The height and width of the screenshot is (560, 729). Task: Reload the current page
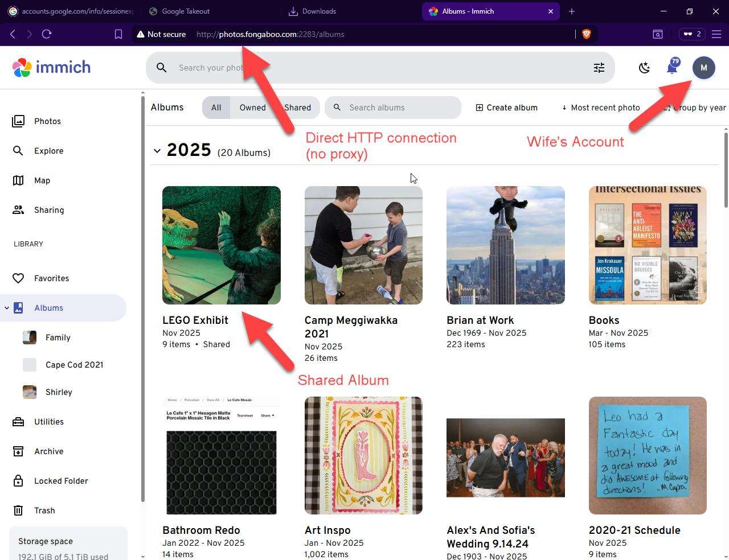click(x=47, y=34)
